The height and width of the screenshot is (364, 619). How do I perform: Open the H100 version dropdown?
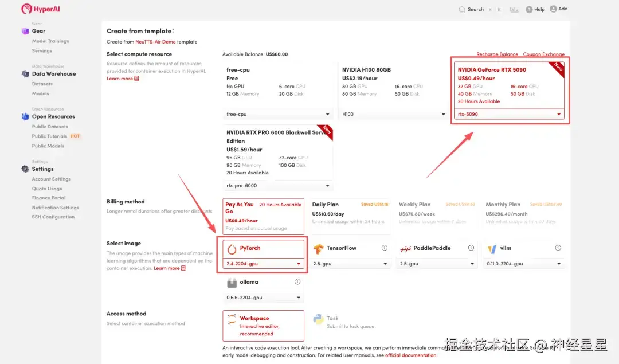tap(393, 114)
